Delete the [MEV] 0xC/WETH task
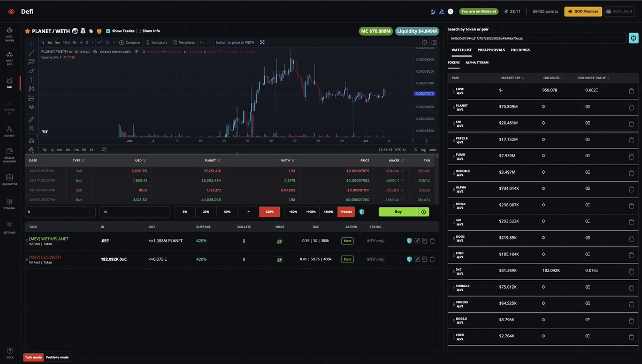The image size is (642, 364). click(432, 259)
